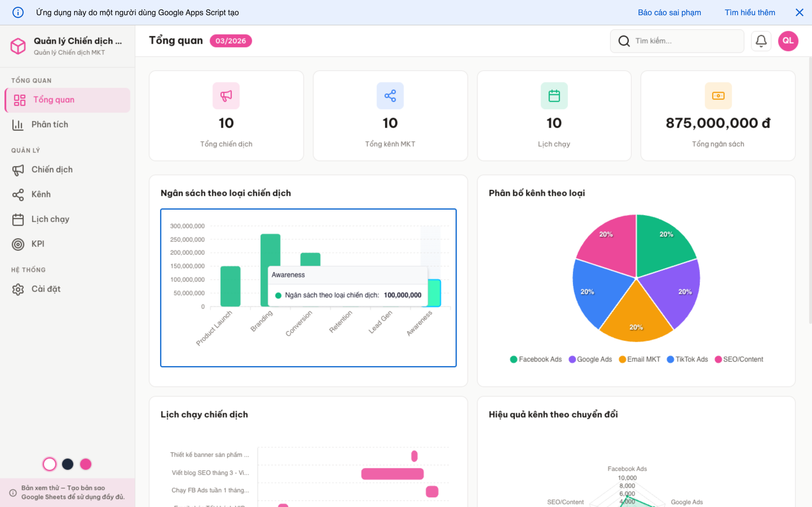
Task: Open the Phân tích sidebar icon
Action: (x=17, y=124)
